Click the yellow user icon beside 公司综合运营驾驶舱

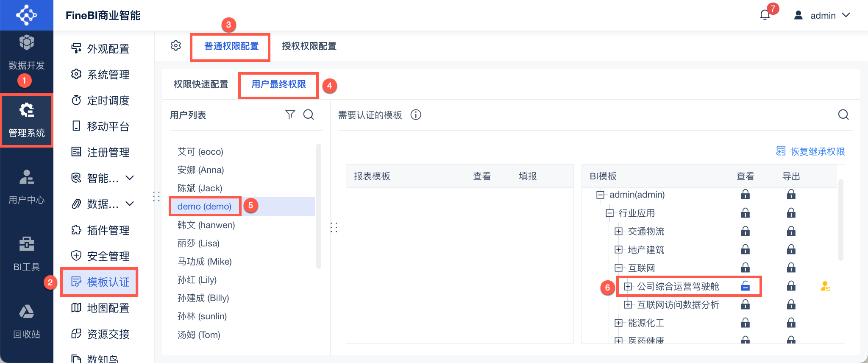[x=825, y=287]
